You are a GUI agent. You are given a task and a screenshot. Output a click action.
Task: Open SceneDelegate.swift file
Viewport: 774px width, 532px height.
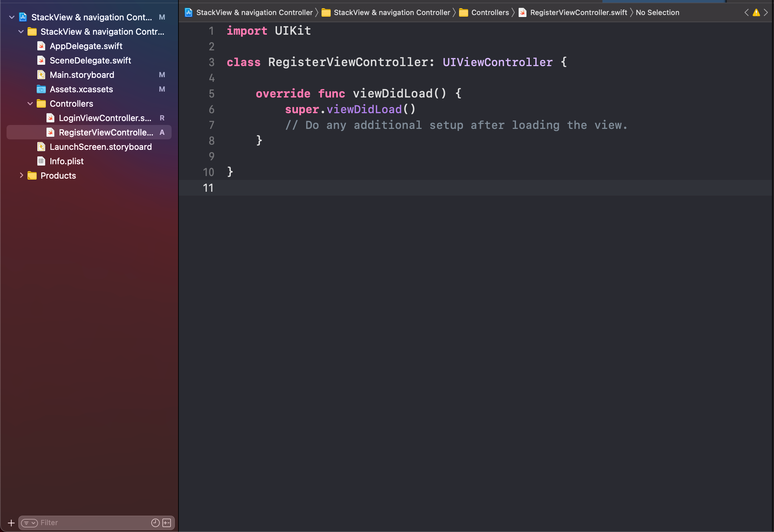(90, 60)
